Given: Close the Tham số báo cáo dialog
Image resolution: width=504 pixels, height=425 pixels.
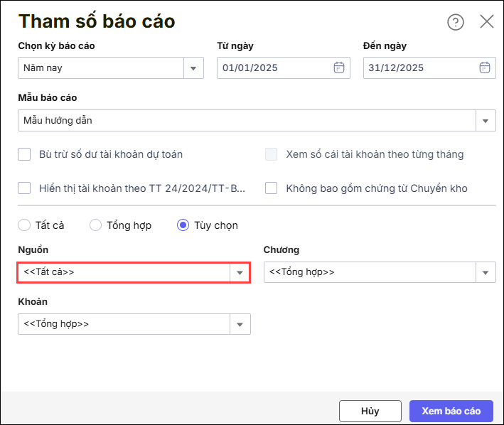Looking at the screenshot, I should point(487,21).
